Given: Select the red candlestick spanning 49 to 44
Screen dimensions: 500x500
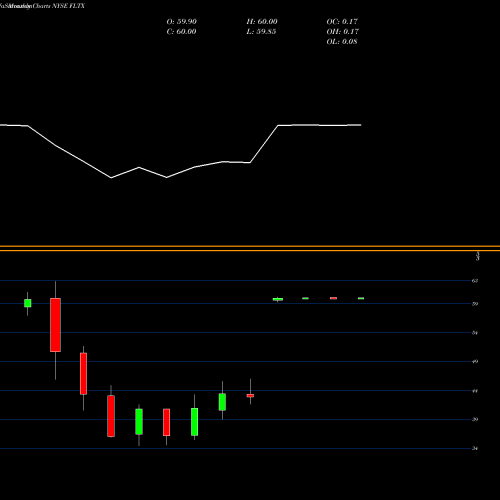Looking at the screenshot, I should click(x=83, y=374).
